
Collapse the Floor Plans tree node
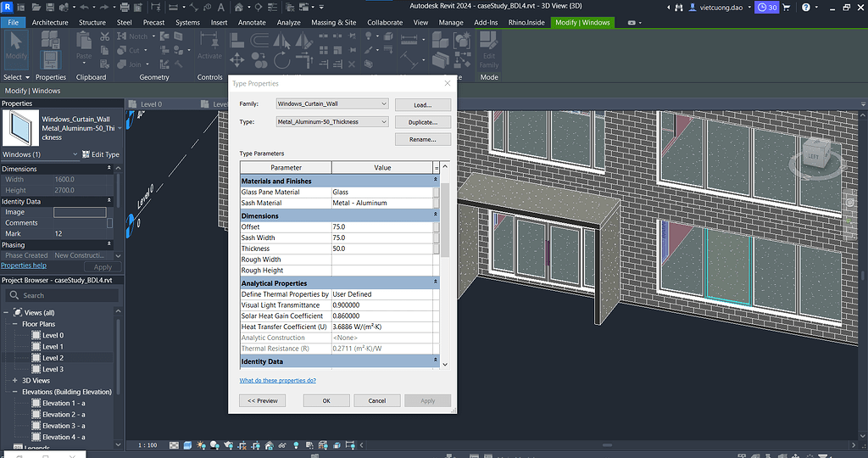pyautogui.click(x=15, y=324)
